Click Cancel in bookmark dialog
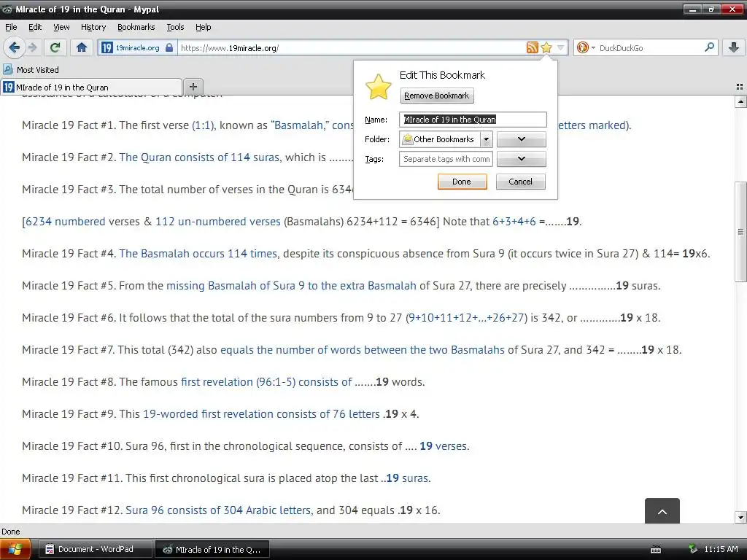This screenshot has width=747, height=560. point(520,182)
